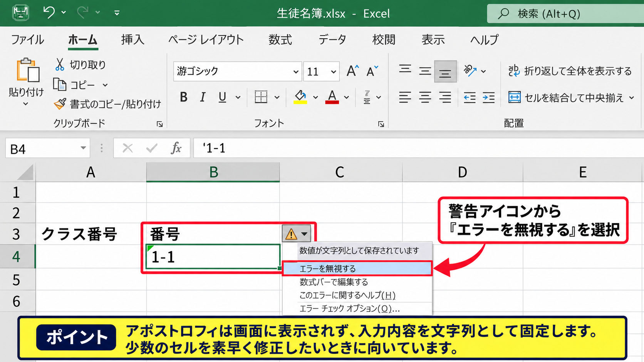Select middle vertical align icon
The width and height of the screenshot is (644, 362).
pyautogui.click(x=425, y=71)
